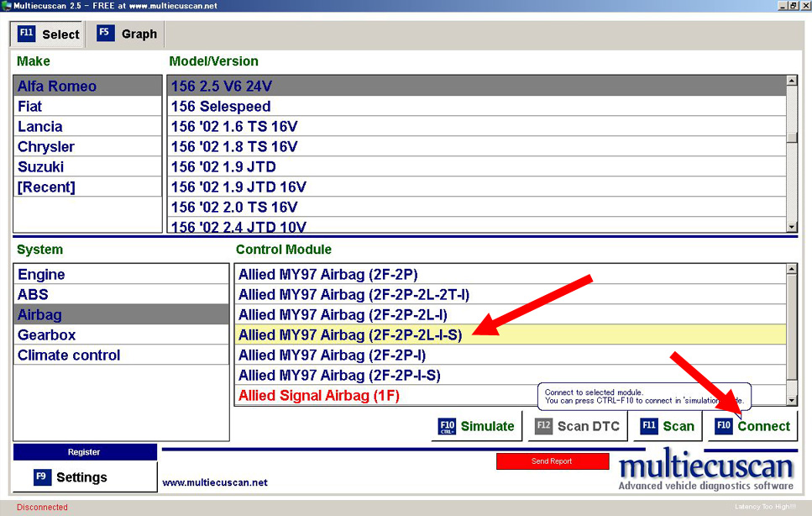The height and width of the screenshot is (516, 812).
Task: Choose model 156 '02 1.9 JTD
Action: (476, 167)
